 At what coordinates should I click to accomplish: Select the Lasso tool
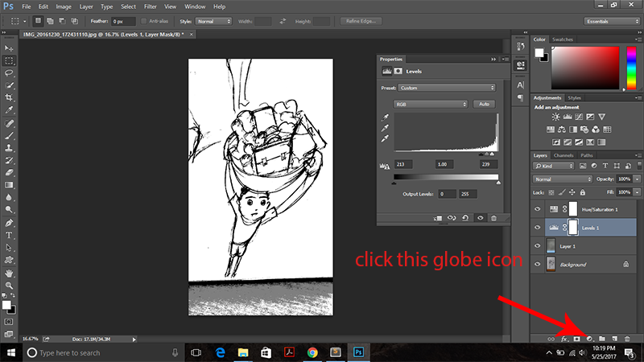tap(9, 73)
